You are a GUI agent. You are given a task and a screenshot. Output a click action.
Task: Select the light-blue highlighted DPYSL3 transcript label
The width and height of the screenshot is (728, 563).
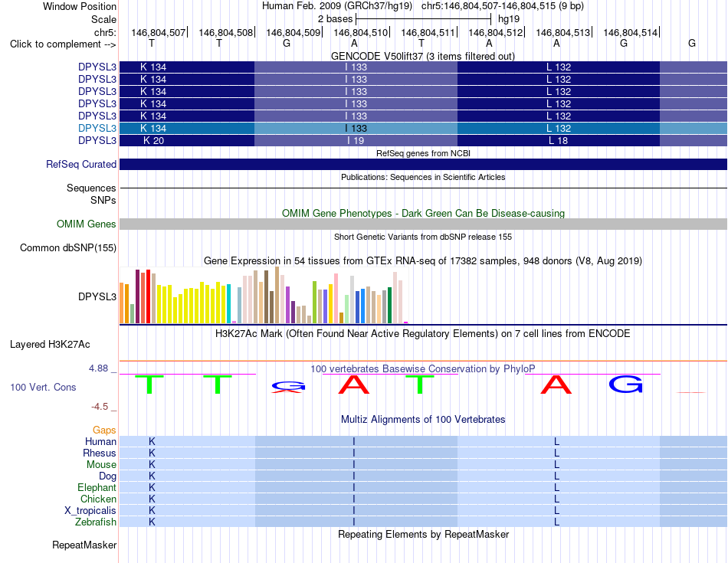97,128
